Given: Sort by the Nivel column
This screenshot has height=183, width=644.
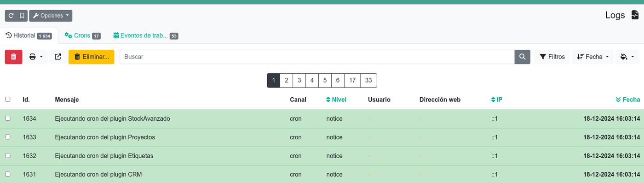Looking at the screenshot, I should click(x=336, y=100).
